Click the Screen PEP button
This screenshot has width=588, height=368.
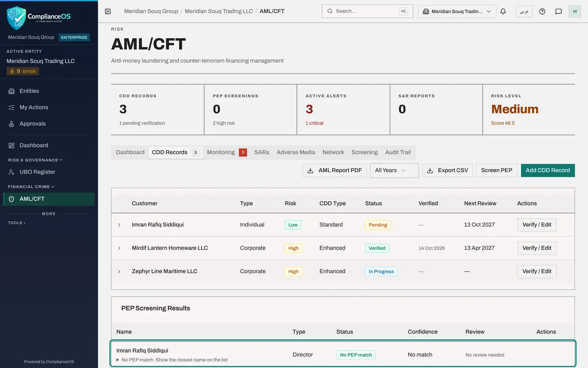pyautogui.click(x=497, y=170)
